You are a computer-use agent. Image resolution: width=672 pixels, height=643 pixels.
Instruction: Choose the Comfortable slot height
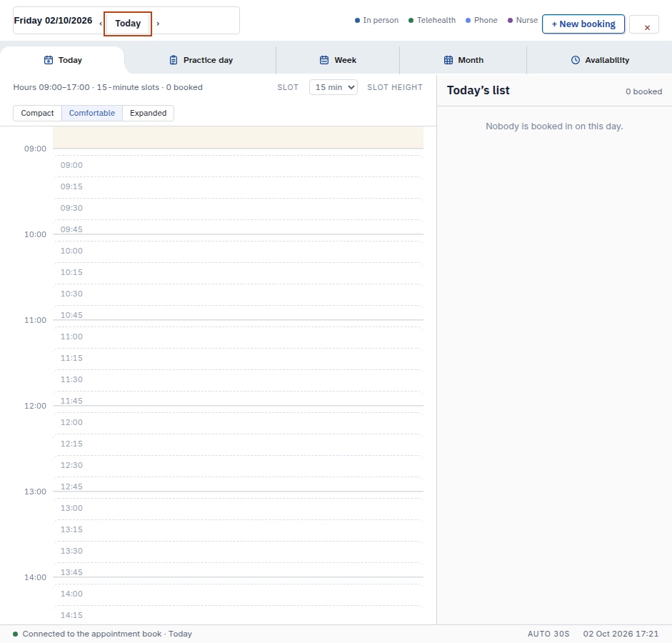pyautogui.click(x=92, y=113)
